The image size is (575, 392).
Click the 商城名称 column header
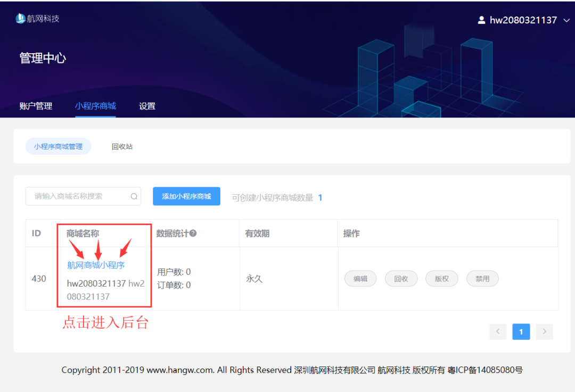[x=83, y=233]
